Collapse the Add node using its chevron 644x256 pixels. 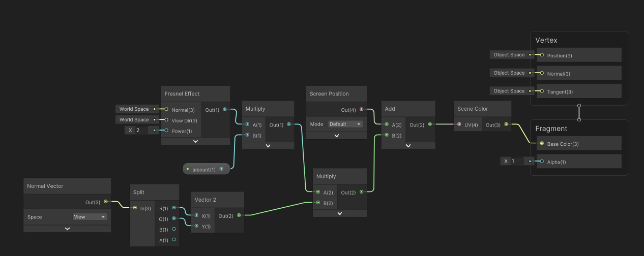408,145
